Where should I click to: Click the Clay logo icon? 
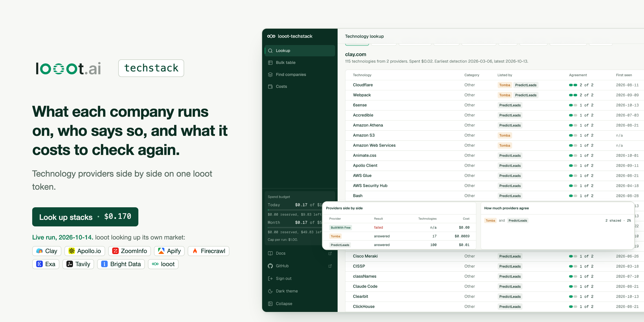tap(39, 251)
